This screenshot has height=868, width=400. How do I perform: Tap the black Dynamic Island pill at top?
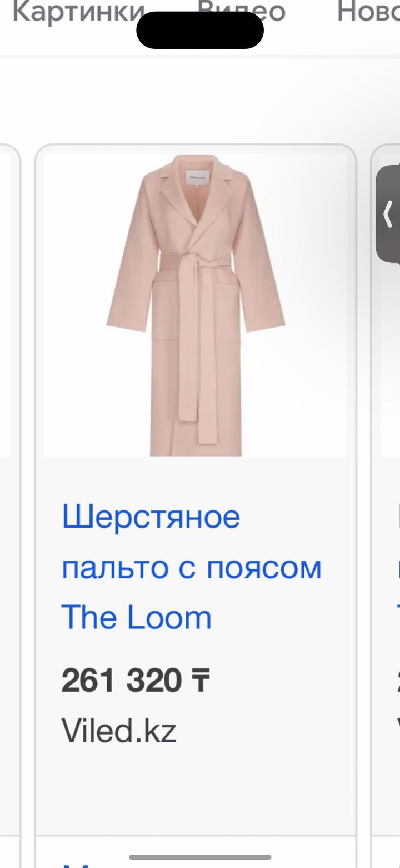(x=200, y=30)
